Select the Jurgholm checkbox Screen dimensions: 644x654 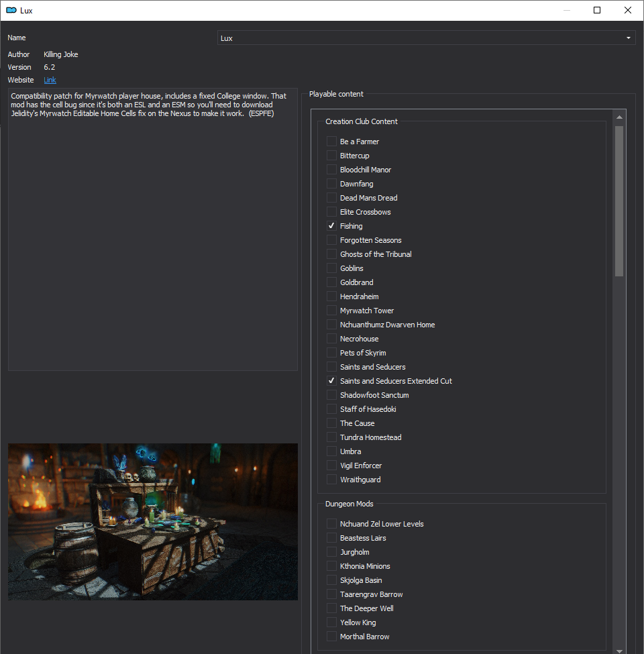pos(331,552)
